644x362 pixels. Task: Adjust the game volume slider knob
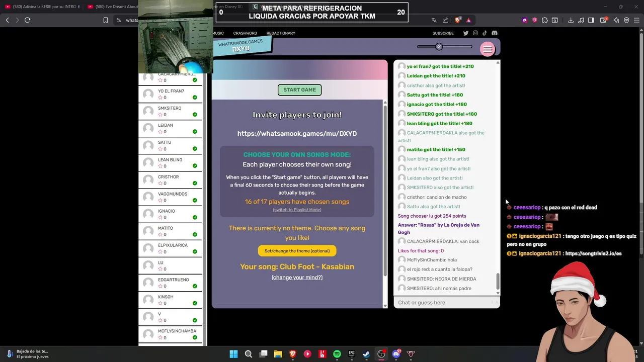pos(439,47)
